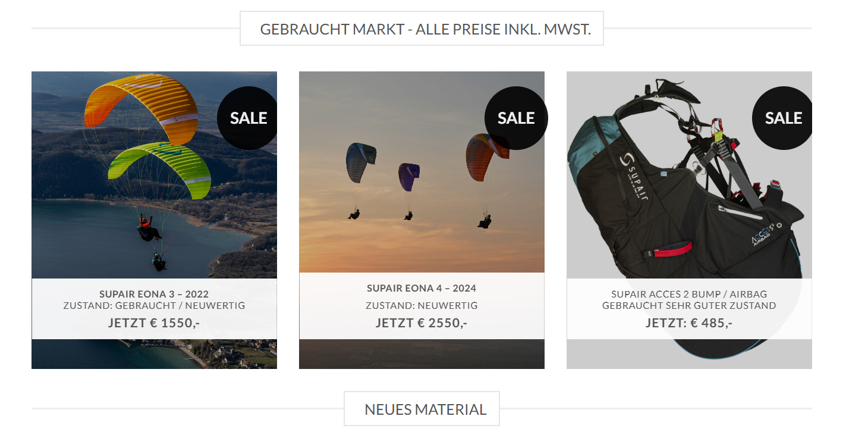
Task: Click the SALE badge on Acces 2 Bump card
Action: (783, 118)
